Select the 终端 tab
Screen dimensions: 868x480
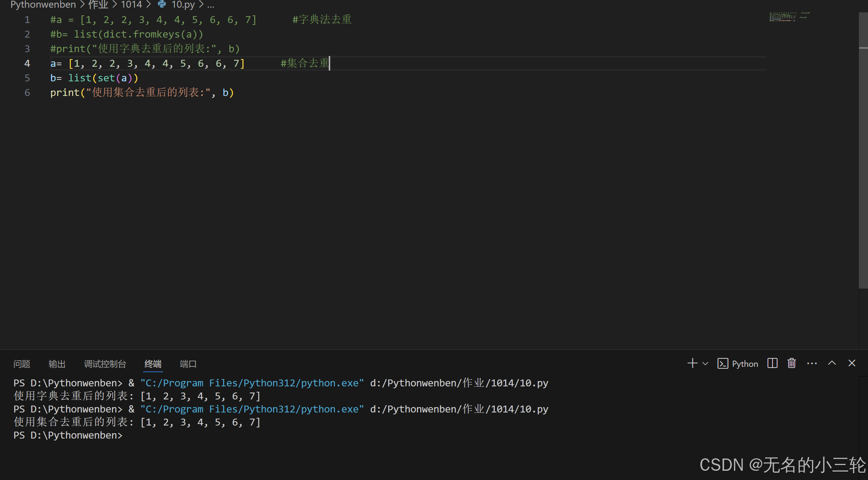[153, 364]
